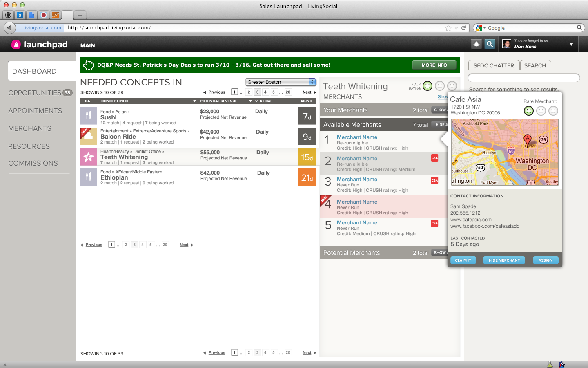This screenshot has height=368, width=588.
Task: Open COMMISSIONS in sidebar
Action: [x=33, y=163]
